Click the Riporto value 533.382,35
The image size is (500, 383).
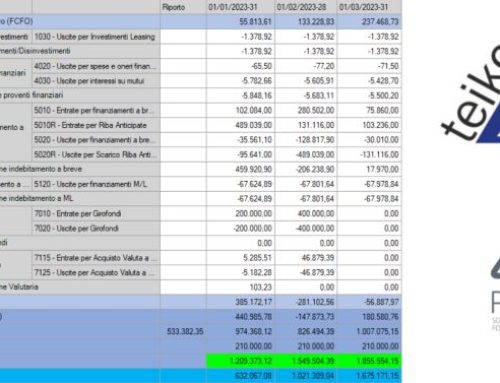tap(185, 331)
